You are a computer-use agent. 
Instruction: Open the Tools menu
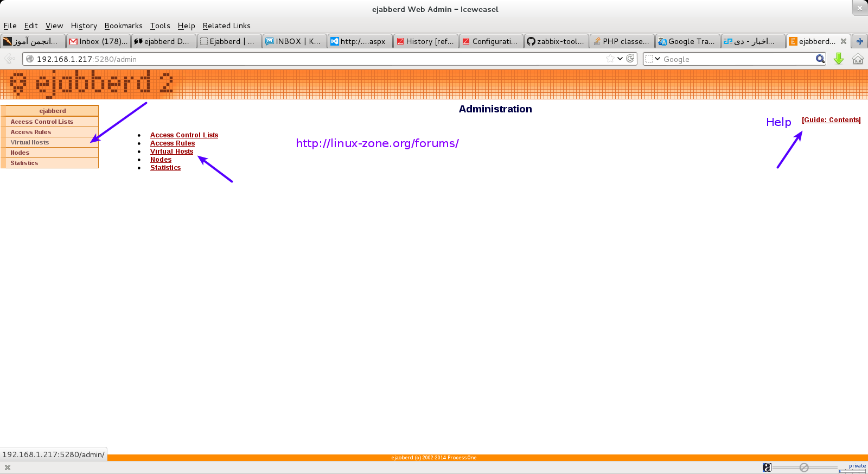point(160,26)
